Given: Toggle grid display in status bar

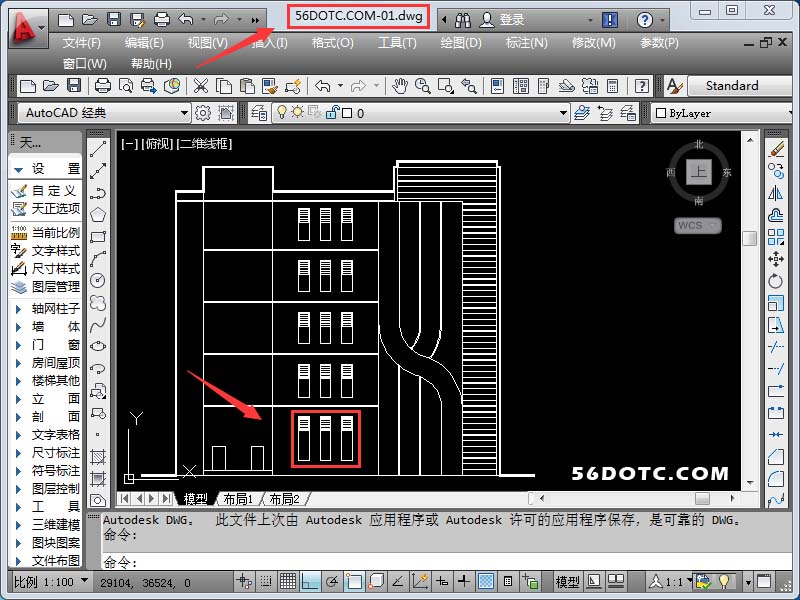Looking at the screenshot, I should tap(287, 581).
